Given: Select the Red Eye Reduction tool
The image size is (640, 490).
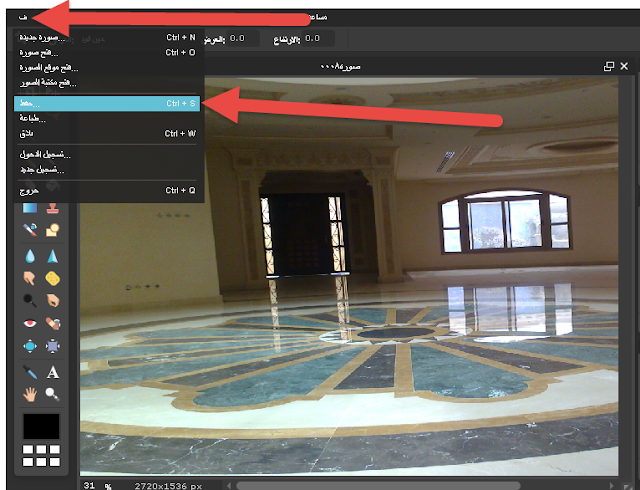Looking at the screenshot, I should coord(29,323).
